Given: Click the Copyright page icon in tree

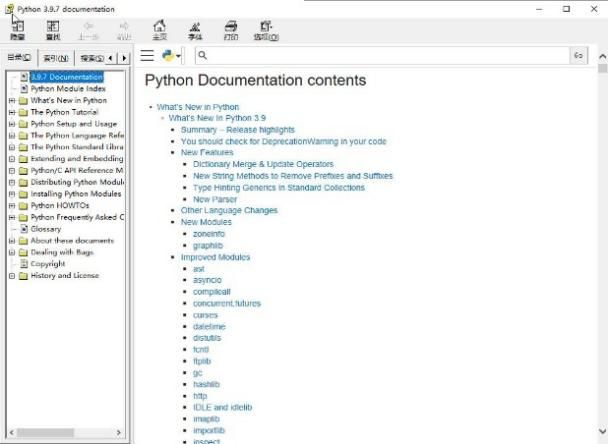Looking at the screenshot, I should pyautogui.click(x=24, y=264).
